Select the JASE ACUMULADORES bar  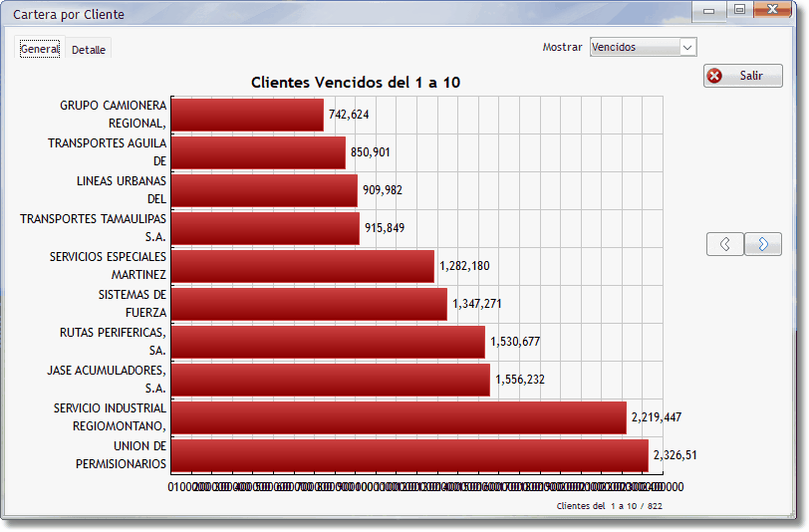pyautogui.click(x=330, y=380)
